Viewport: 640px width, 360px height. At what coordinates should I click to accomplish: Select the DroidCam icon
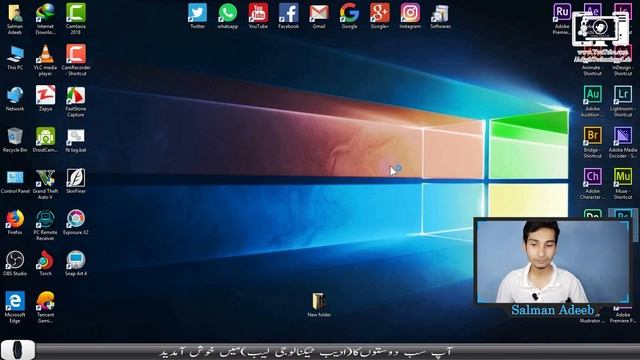(45, 137)
